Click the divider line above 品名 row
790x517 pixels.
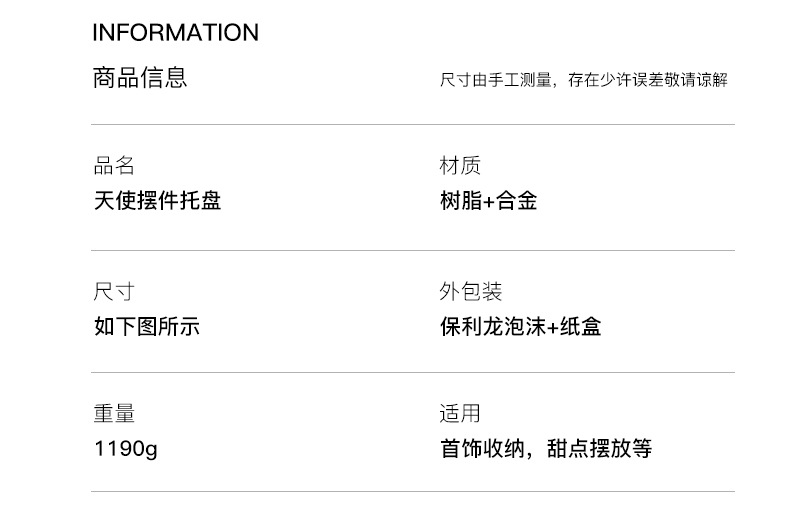pos(413,125)
